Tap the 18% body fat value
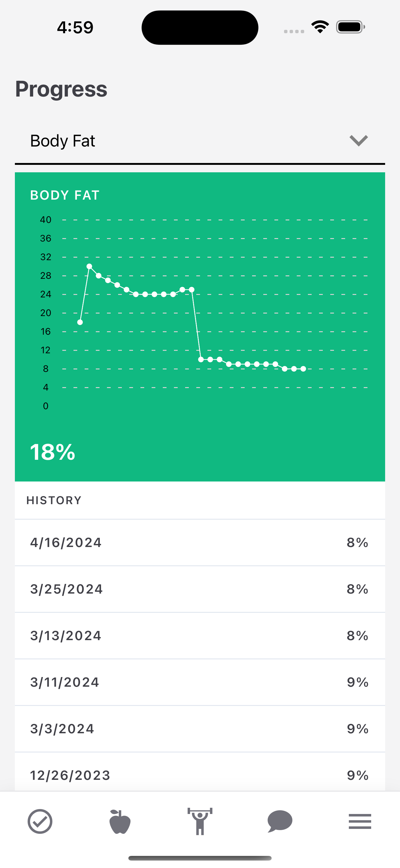 coord(52,452)
